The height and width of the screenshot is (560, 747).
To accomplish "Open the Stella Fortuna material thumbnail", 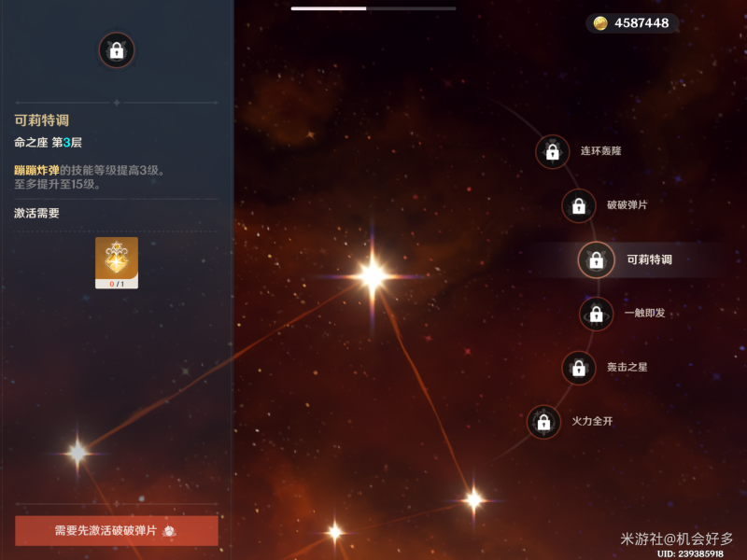I will [x=117, y=263].
